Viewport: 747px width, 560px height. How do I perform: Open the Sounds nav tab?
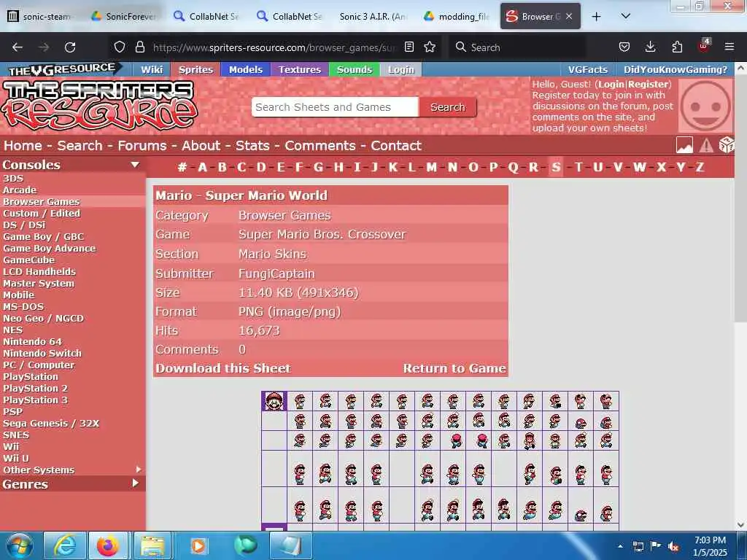[354, 69]
